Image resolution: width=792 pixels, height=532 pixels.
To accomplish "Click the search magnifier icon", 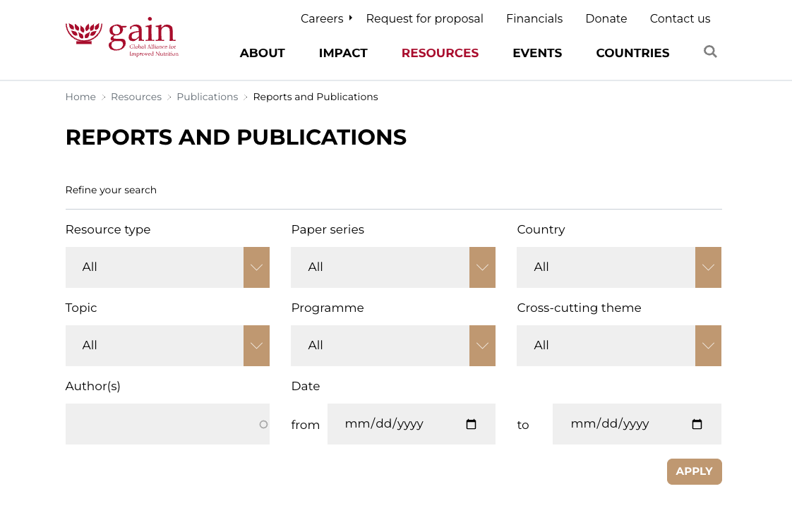I will (709, 52).
